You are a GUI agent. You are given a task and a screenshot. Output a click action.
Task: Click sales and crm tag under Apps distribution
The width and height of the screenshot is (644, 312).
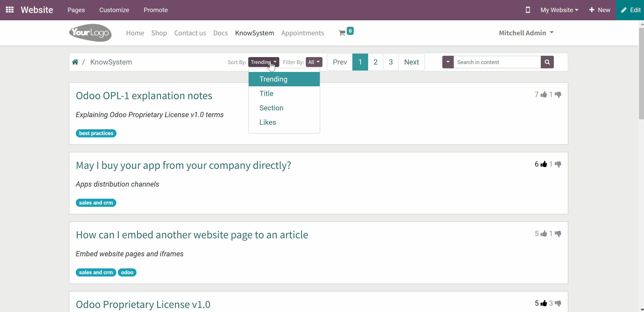[x=96, y=203]
